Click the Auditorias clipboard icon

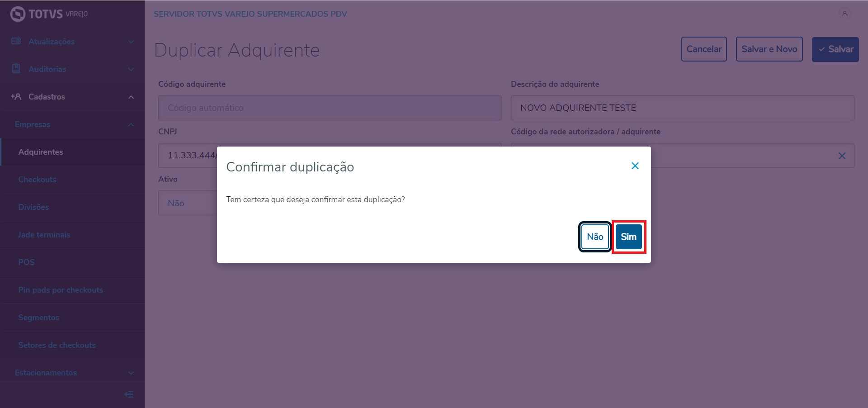click(x=16, y=69)
